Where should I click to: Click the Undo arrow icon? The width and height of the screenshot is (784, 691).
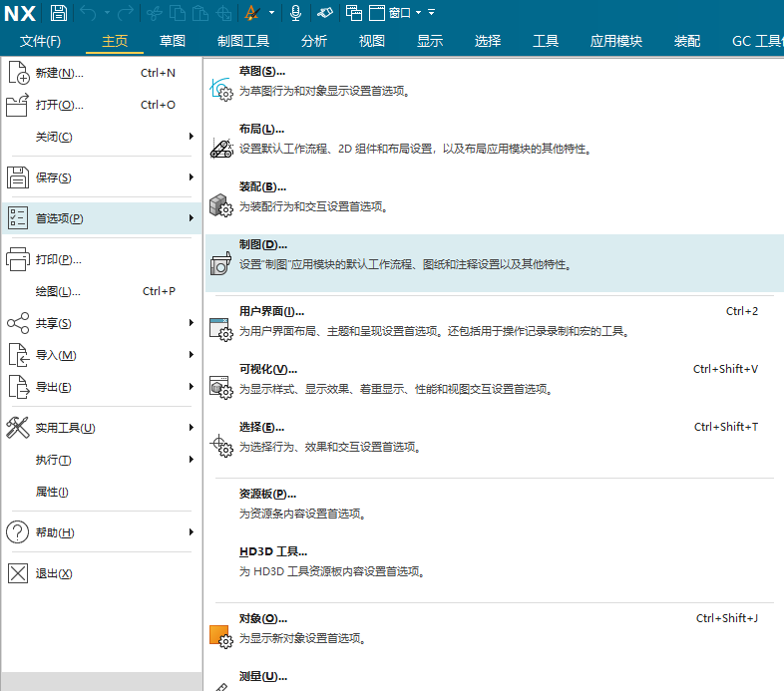(88, 13)
